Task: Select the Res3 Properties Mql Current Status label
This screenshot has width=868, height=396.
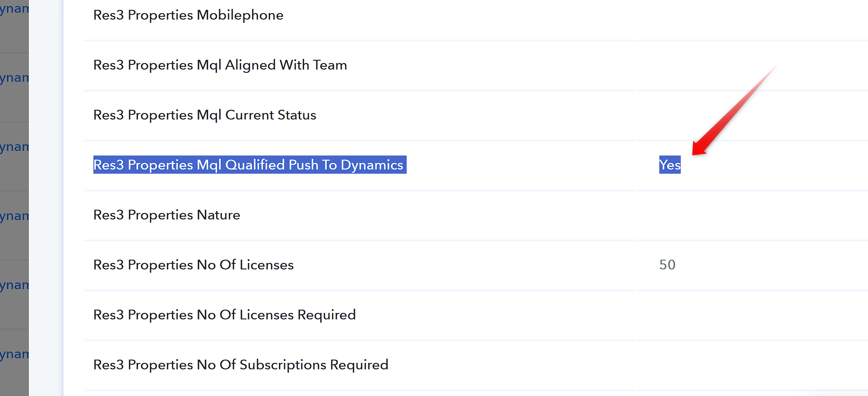Action: (205, 115)
